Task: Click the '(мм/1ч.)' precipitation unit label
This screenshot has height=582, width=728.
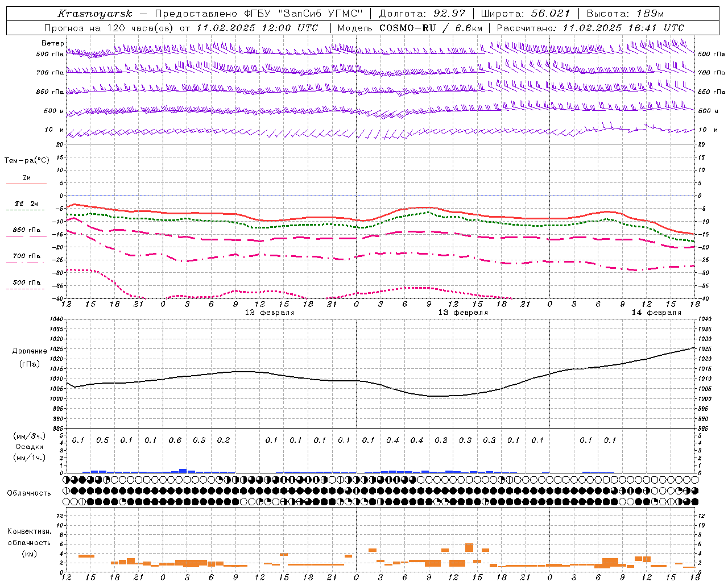Action: pos(30,458)
